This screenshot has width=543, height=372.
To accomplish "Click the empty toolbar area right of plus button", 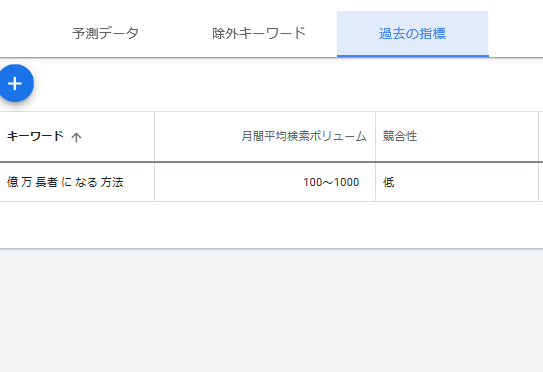I will click(288, 84).
